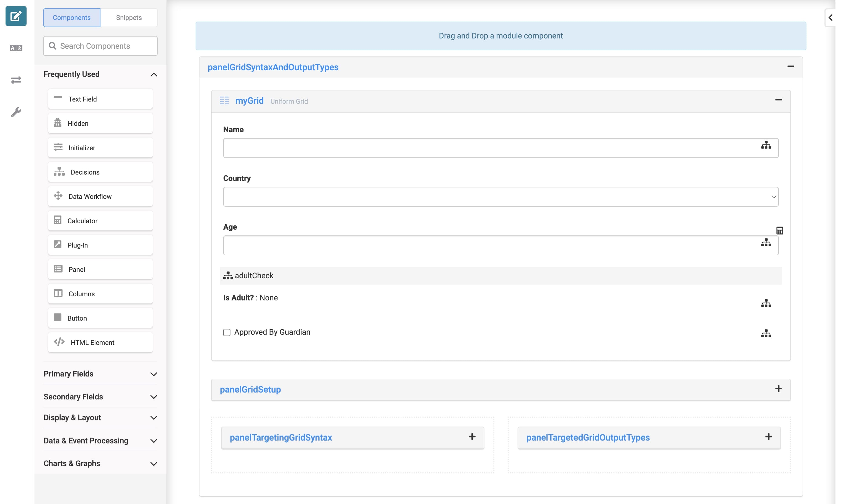Click the Decisions component icon
Image resolution: width=851 pixels, height=504 pixels.
click(59, 172)
